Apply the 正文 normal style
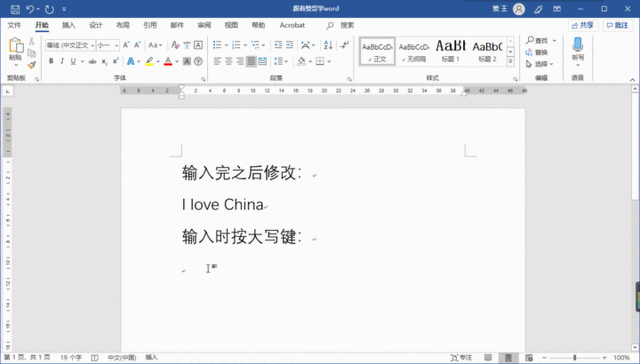The width and height of the screenshot is (640, 364). pos(377,51)
